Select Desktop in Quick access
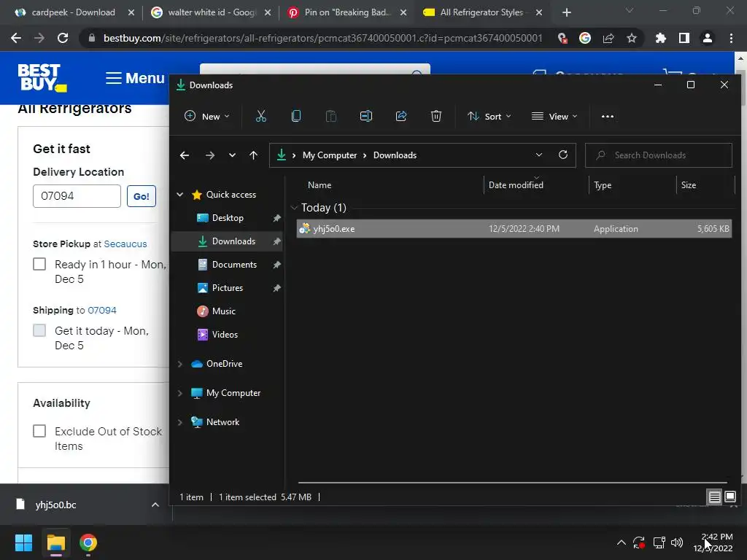This screenshot has height=560, width=747. (x=228, y=217)
